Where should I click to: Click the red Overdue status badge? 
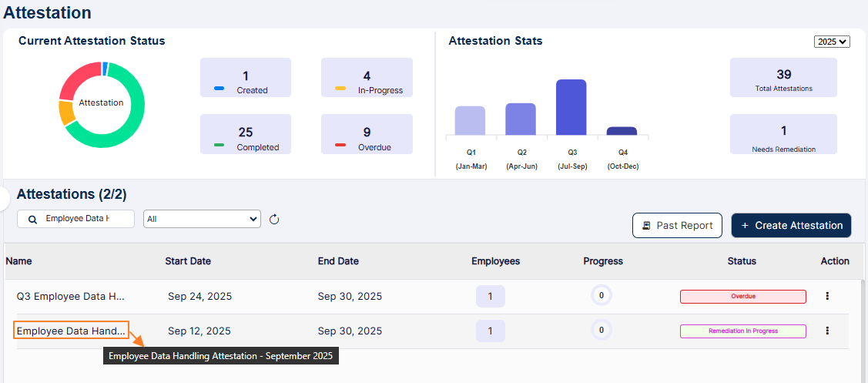742,296
